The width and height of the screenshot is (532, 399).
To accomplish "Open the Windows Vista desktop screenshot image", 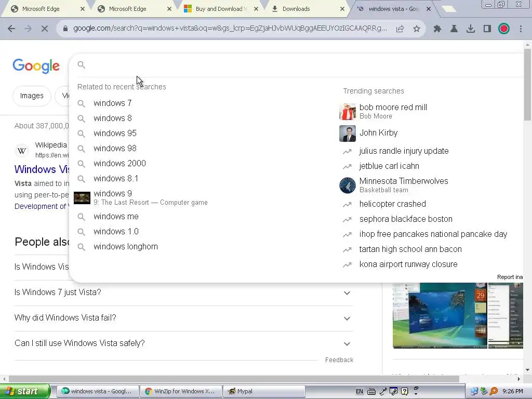I will [440, 315].
